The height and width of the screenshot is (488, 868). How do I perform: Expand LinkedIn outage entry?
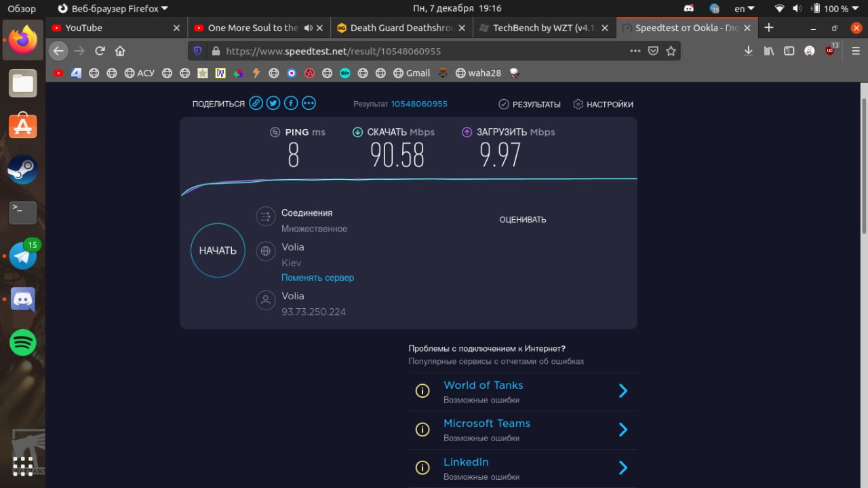click(x=623, y=468)
